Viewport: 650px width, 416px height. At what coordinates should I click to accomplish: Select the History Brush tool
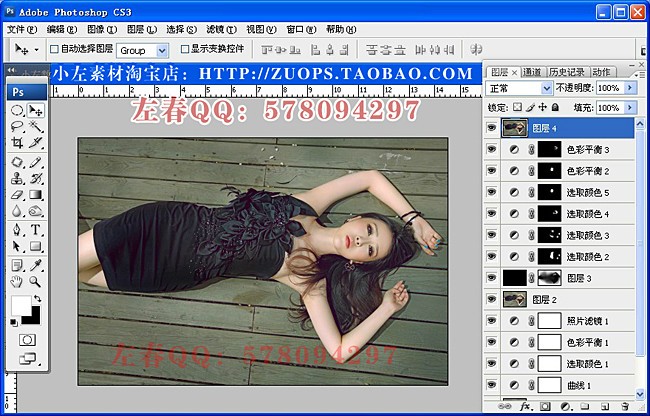[36, 179]
